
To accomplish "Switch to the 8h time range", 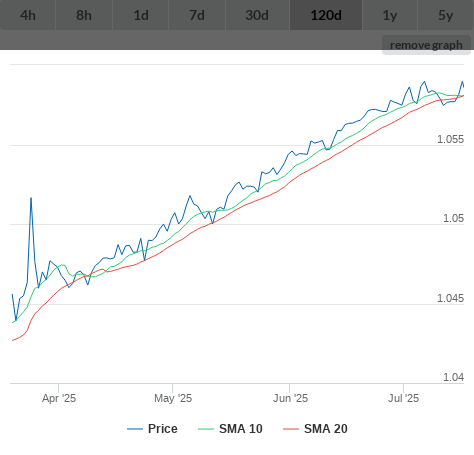I will pos(84,15).
